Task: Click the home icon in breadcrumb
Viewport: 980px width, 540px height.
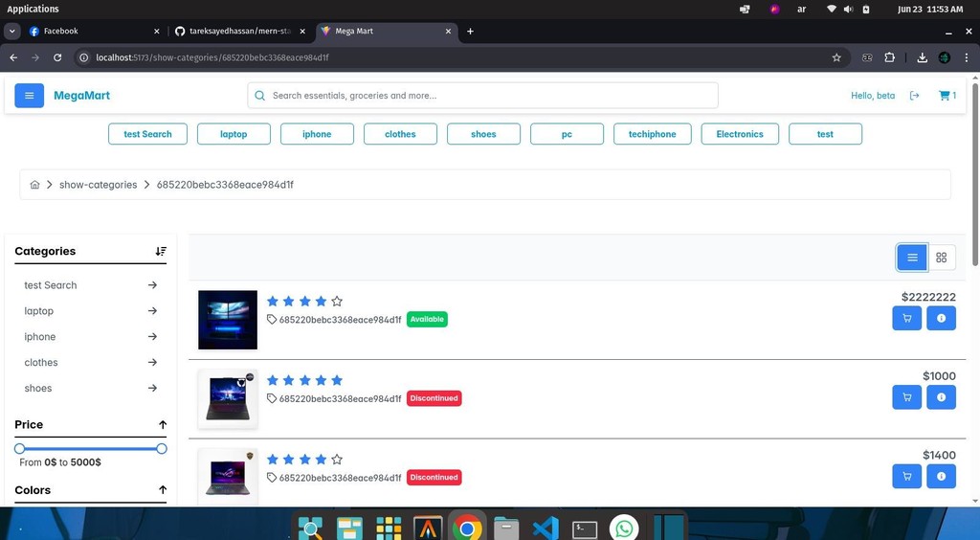Action: 35,185
